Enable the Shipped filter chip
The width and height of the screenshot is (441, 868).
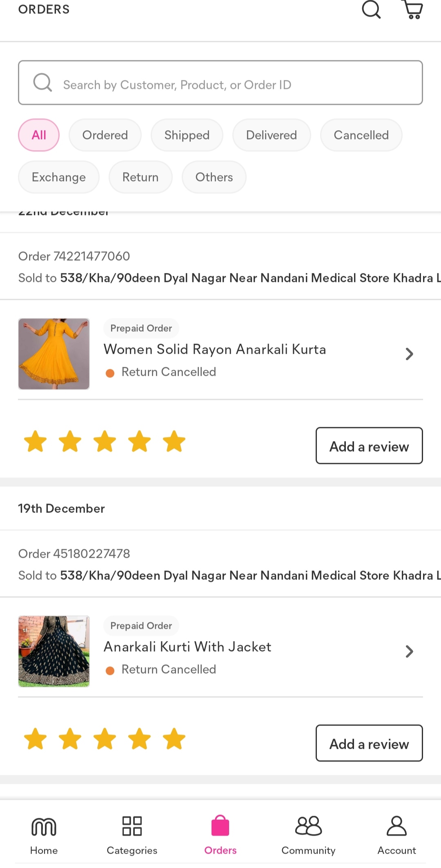pyautogui.click(x=187, y=135)
